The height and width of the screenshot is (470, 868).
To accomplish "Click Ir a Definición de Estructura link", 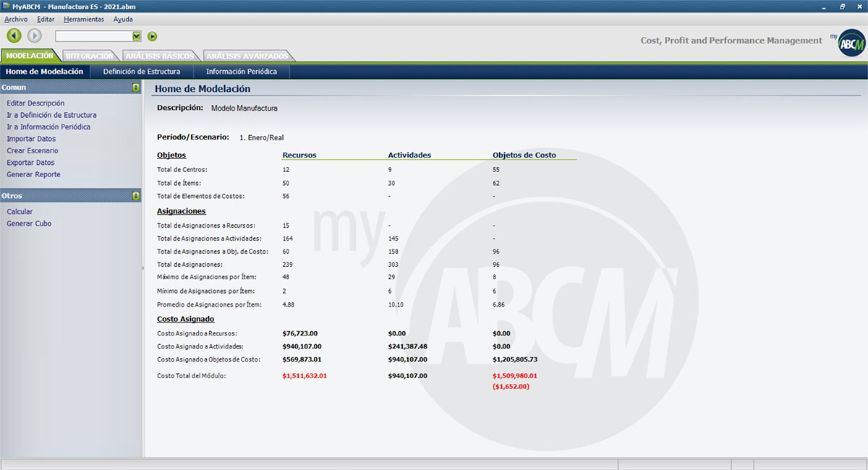I will [51, 115].
